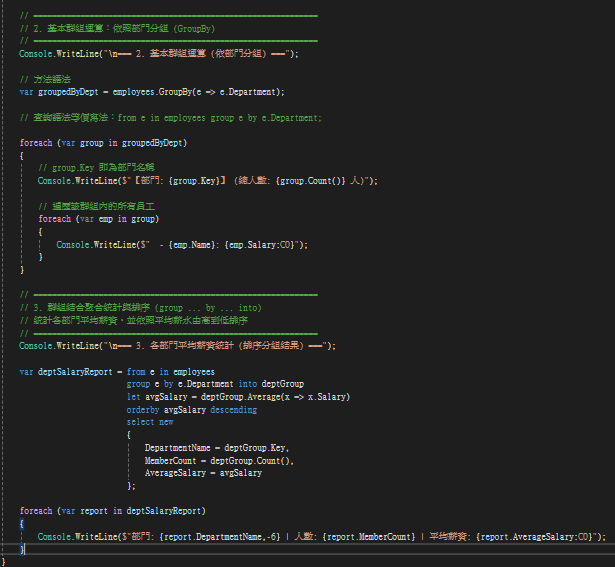Image resolution: width=615 pixels, height=567 pixels.
Task: Click the 'GroupBy' method call after employees
Action: [175, 92]
